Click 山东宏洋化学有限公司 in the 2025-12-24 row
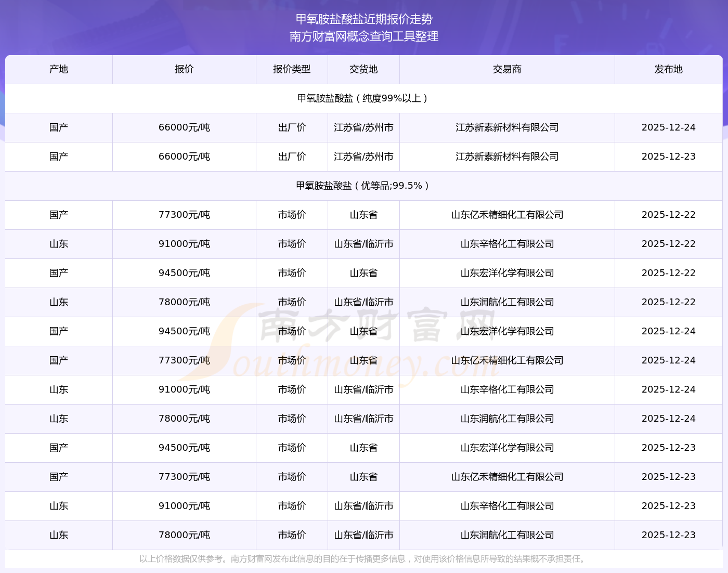 [x=507, y=331]
